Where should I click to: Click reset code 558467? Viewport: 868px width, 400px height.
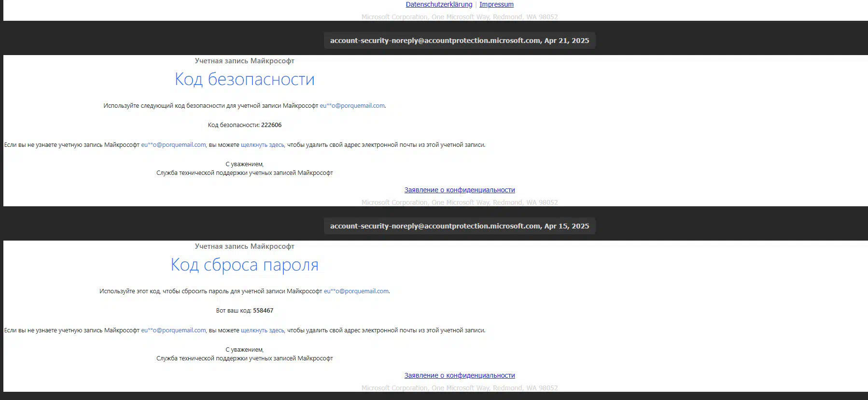click(263, 311)
